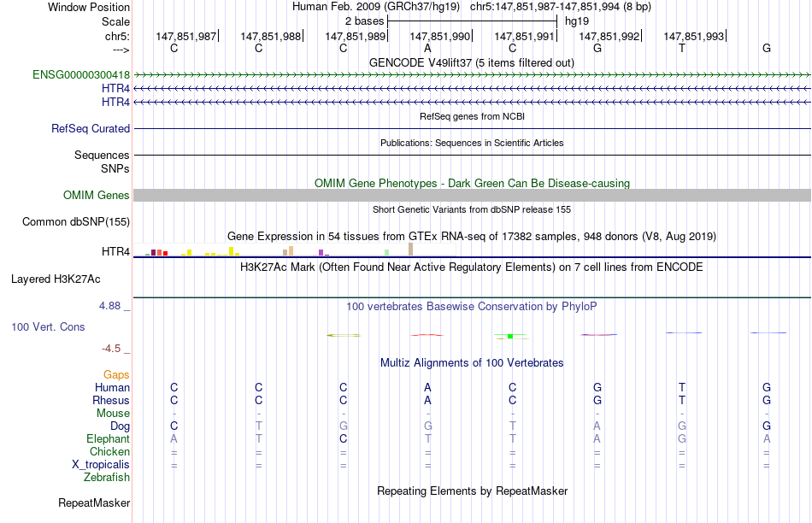
Task: Select the OMIM Genes track label
Action: point(96,195)
